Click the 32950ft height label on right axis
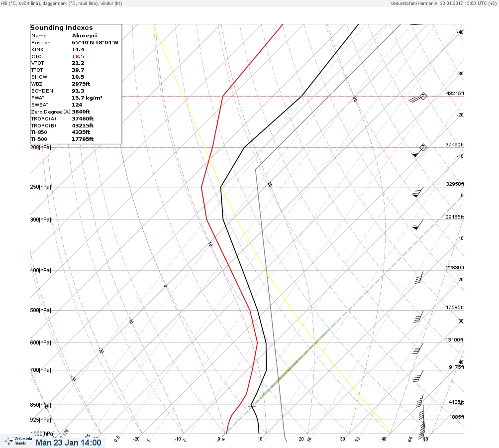The width and height of the screenshot is (499, 448). click(455, 184)
